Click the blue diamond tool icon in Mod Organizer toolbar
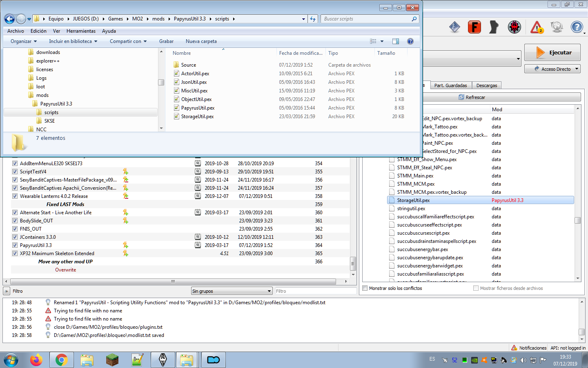This screenshot has width=588, height=368. pyautogui.click(x=454, y=27)
